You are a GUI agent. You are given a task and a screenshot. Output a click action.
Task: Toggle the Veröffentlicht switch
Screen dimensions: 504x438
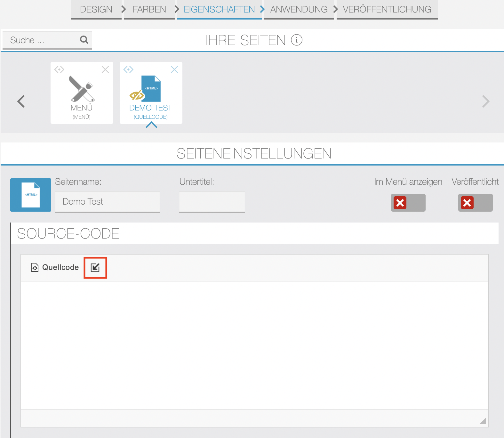click(x=476, y=203)
